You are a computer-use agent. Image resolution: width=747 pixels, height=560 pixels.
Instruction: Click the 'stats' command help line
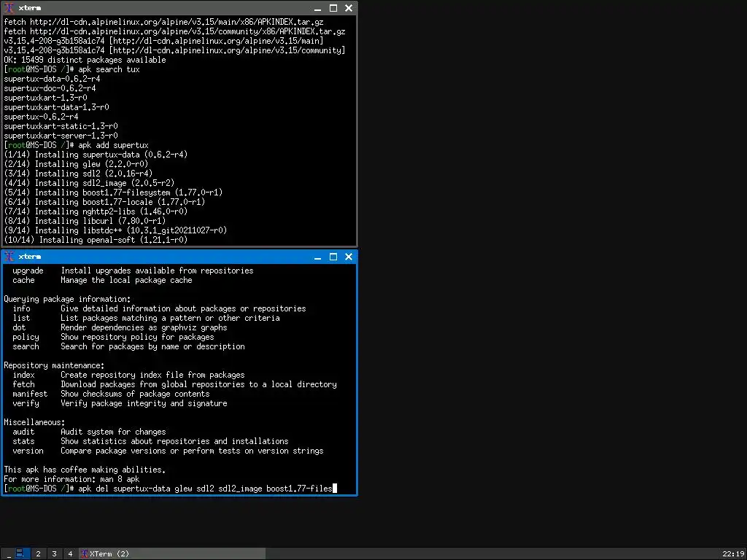tap(150, 441)
